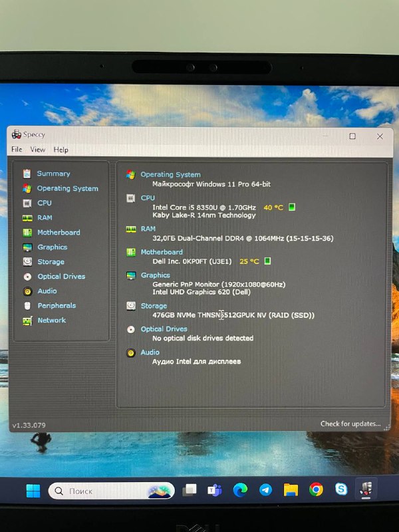The height and width of the screenshot is (532, 399).
Task: Open Telegram from the taskbar
Action: [265, 490]
